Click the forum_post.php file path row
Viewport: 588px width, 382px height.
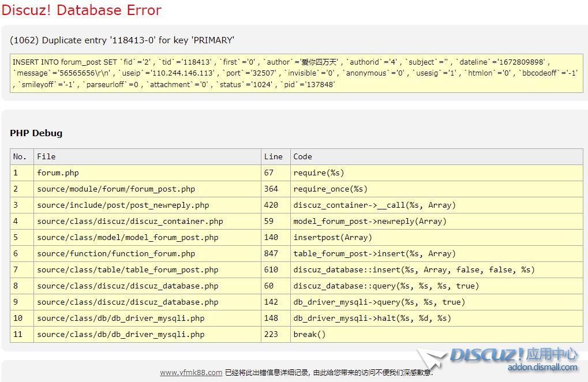pos(116,189)
